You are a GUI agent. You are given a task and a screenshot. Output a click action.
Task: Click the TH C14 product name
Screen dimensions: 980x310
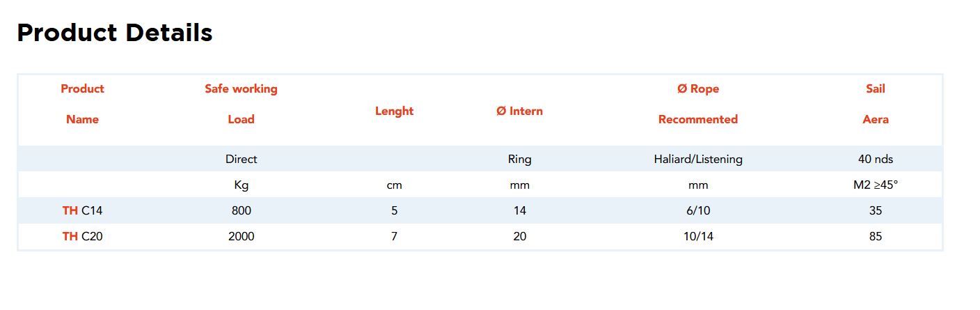(x=82, y=210)
